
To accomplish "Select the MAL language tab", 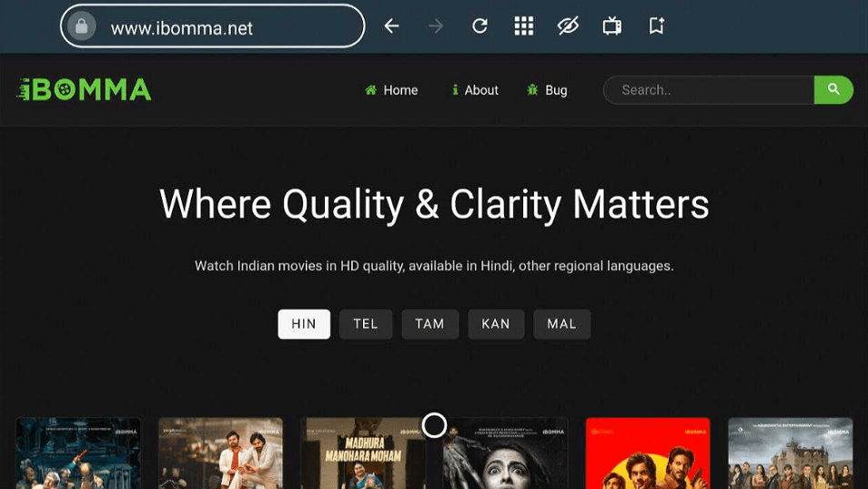I will (562, 324).
